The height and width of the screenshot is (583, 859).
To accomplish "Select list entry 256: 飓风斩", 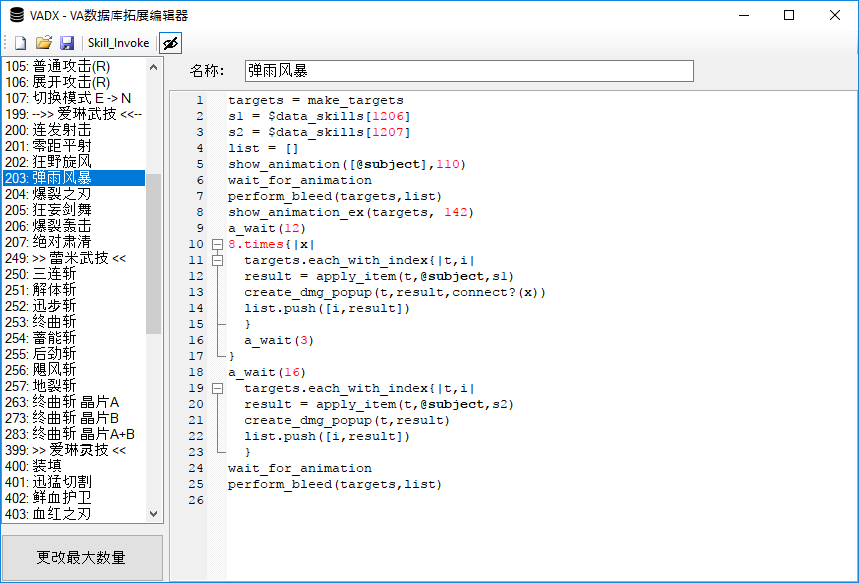I will tap(74, 370).
